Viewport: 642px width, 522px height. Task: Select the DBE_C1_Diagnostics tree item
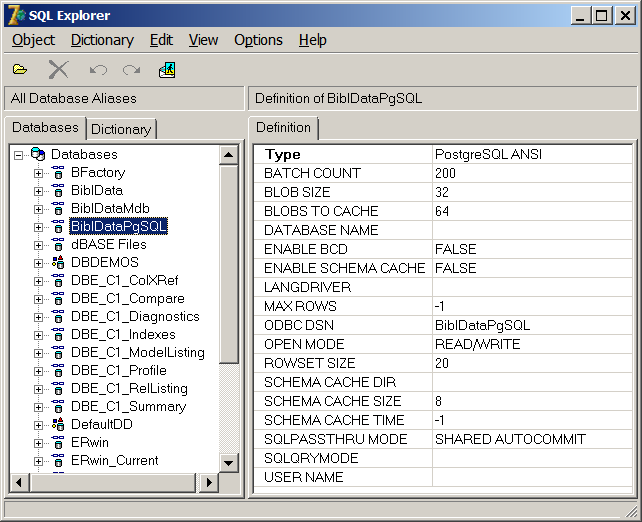[x=135, y=316]
